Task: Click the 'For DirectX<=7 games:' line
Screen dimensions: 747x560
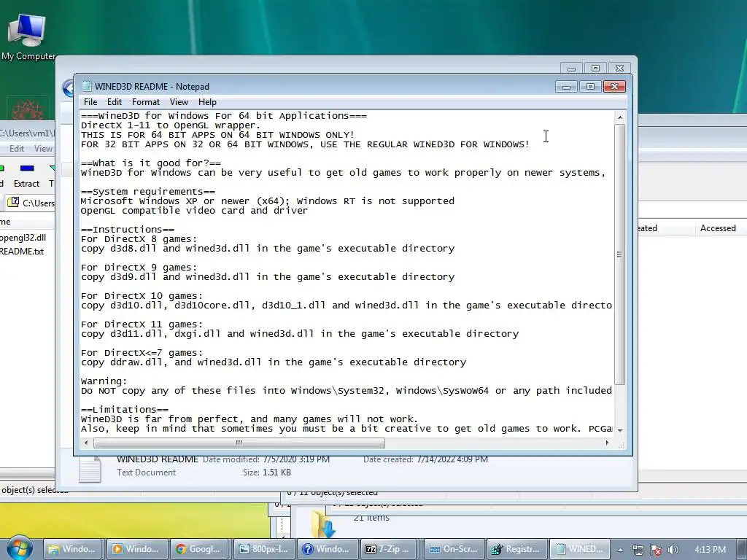Action: [x=142, y=353]
